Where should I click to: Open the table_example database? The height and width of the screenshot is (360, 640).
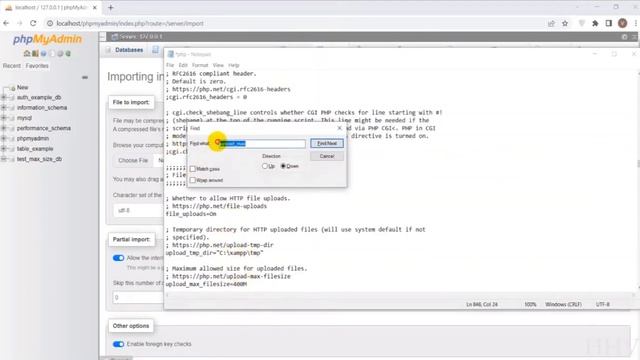pos(35,149)
